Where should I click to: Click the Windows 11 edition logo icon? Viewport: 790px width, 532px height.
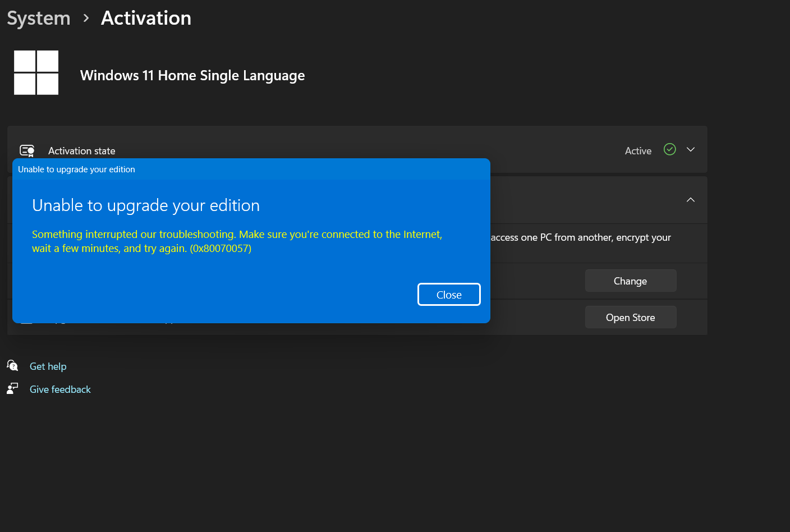(x=35, y=72)
